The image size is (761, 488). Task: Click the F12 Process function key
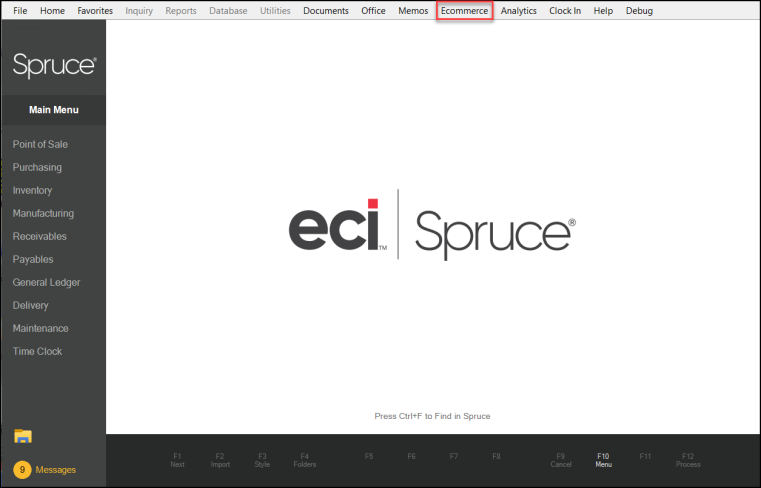(688, 460)
